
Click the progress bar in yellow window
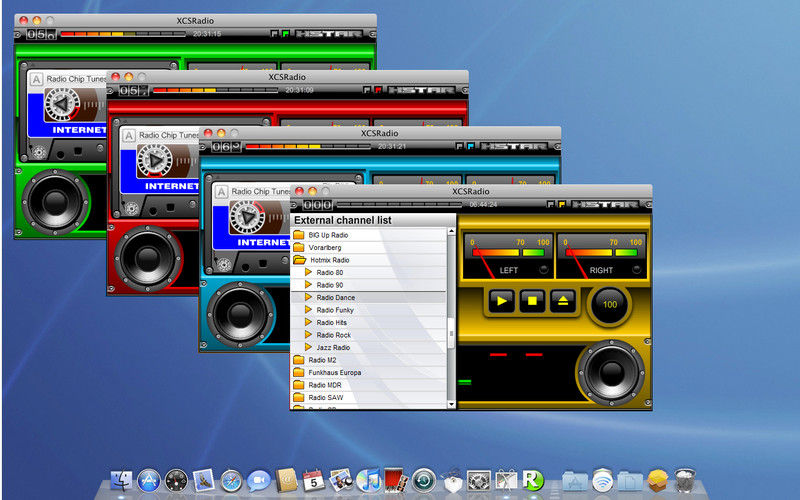399,205
